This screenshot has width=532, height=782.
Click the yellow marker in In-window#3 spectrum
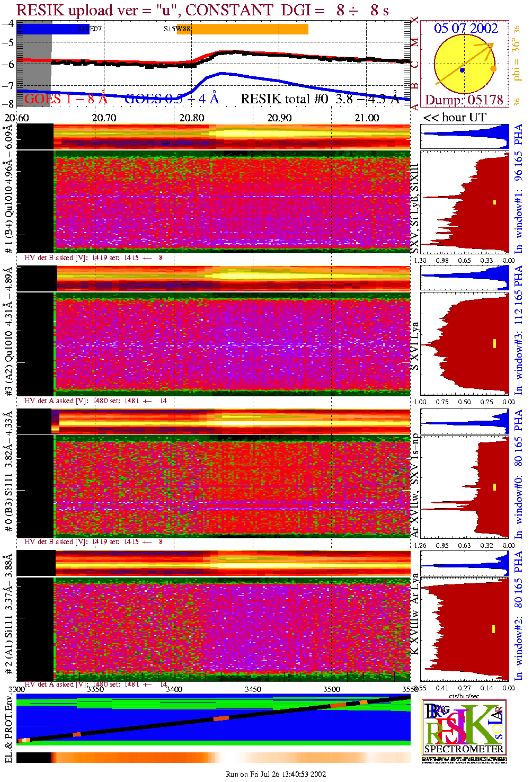click(494, 343)
